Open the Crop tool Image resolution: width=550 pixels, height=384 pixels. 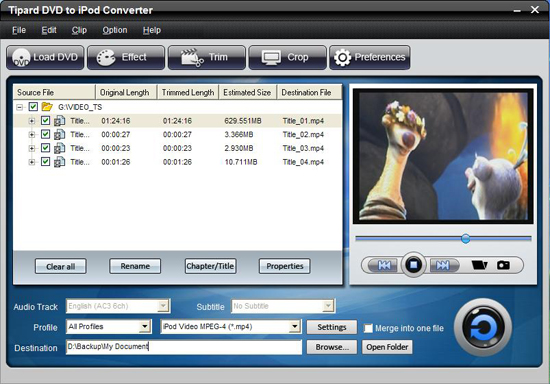(x=288, y=57)
